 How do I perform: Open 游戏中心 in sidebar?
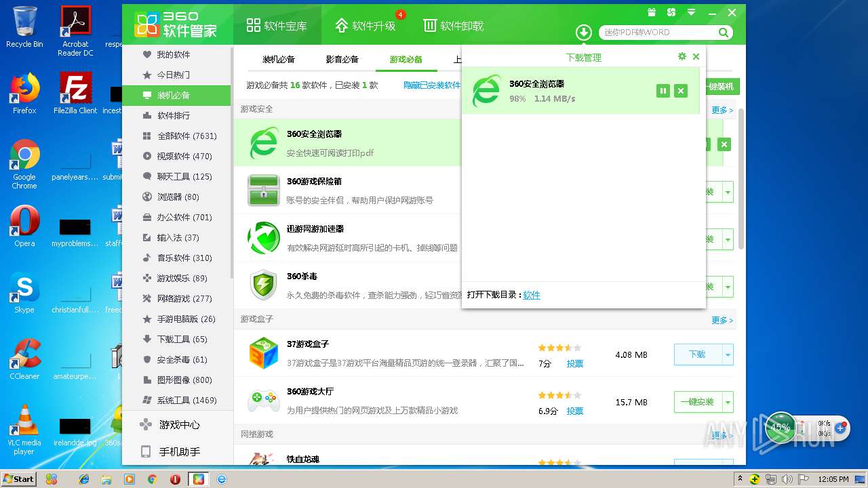(176, 425)
